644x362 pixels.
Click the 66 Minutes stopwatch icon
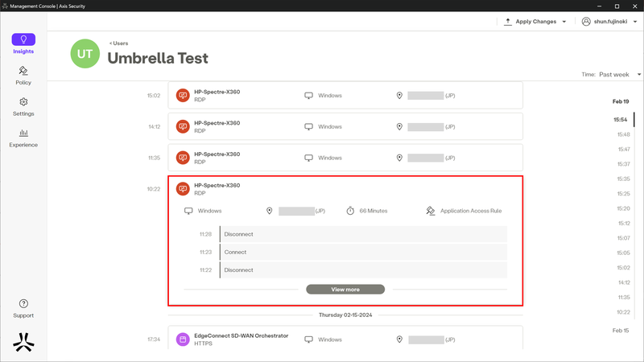coord(350,211)
